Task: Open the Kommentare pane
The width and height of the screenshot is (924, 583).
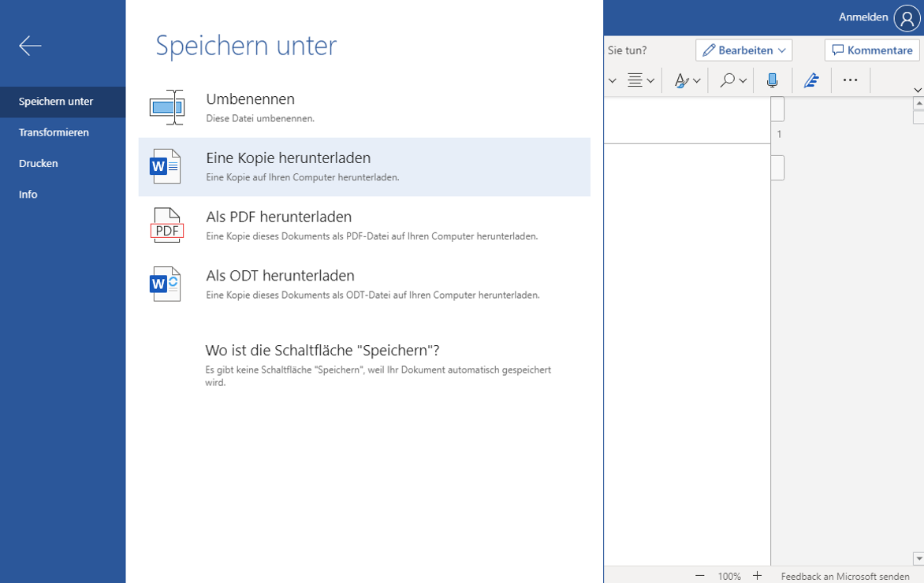Action: [x=872, y=50]
